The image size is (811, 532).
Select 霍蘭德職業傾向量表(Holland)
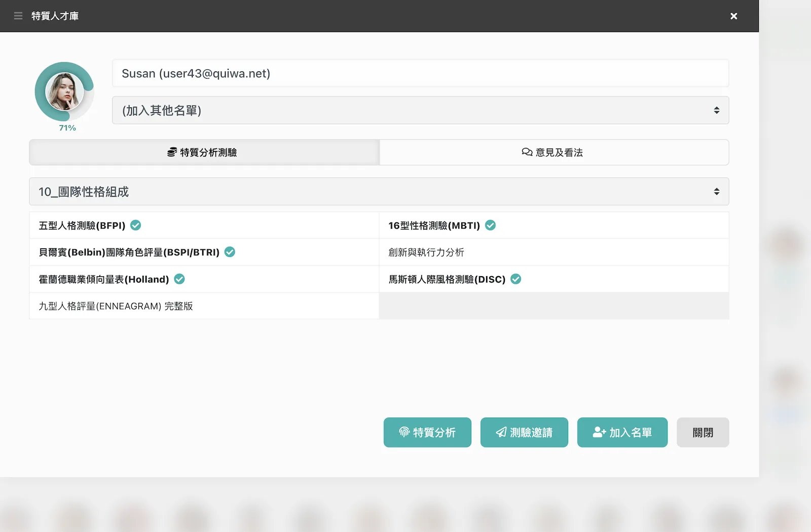point(204,279)
